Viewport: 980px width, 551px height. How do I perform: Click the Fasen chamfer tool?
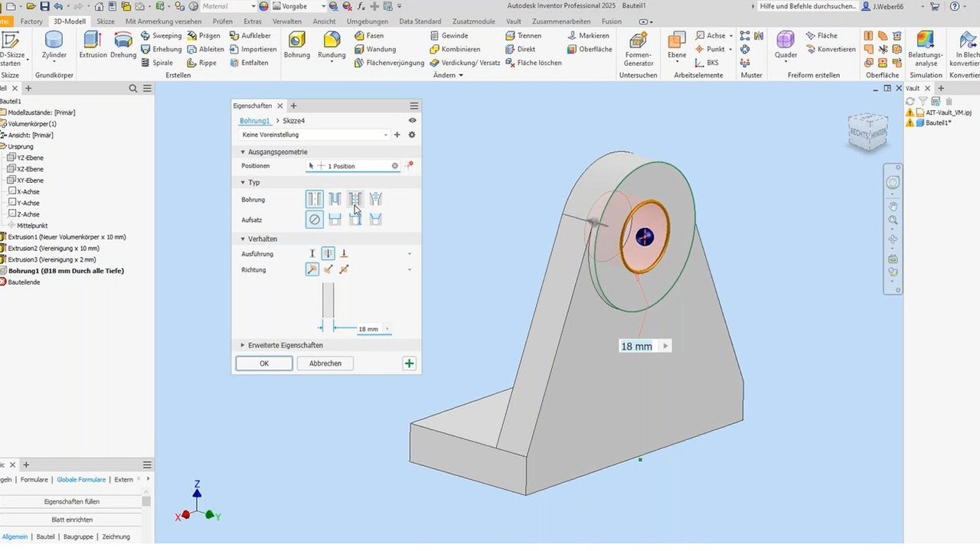[369, 35]
